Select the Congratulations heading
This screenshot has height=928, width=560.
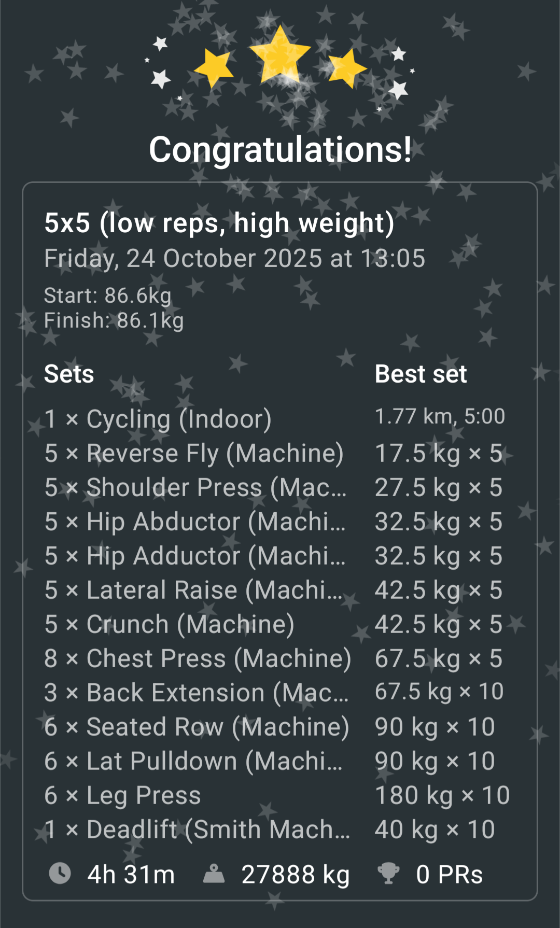[x=280, y=150]
